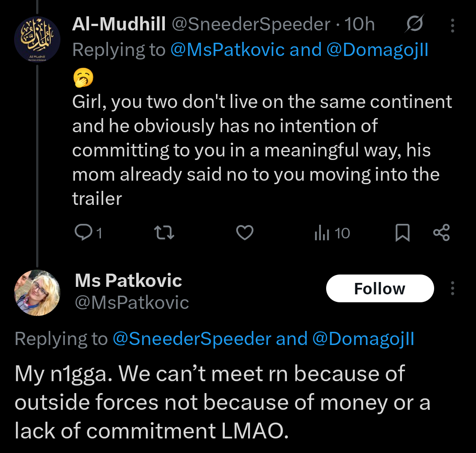This screenshot has width=476, height=453.
Task: Open the Ms Patkovic display name
Action: pos(128,280)
